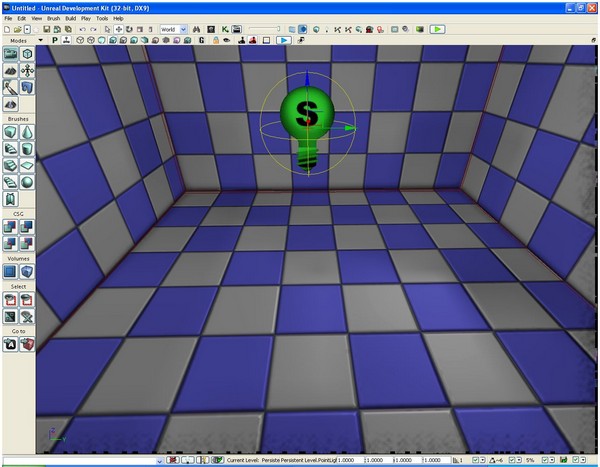Save the current level
The image size is (600, 467).
point(46,29)
